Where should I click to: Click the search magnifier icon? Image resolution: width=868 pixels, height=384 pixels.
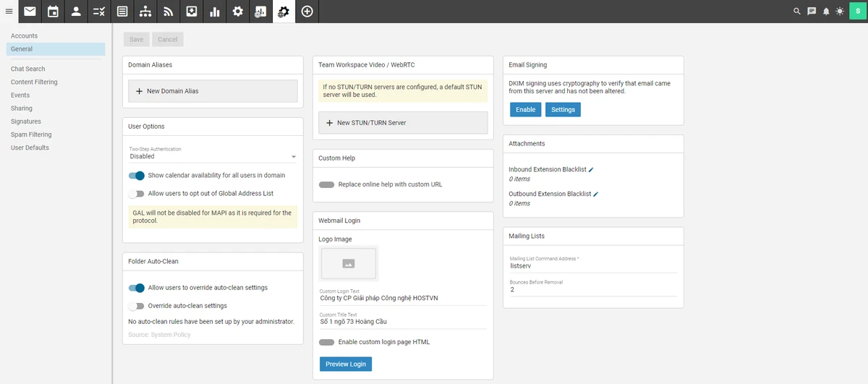(x=797, y=11)
